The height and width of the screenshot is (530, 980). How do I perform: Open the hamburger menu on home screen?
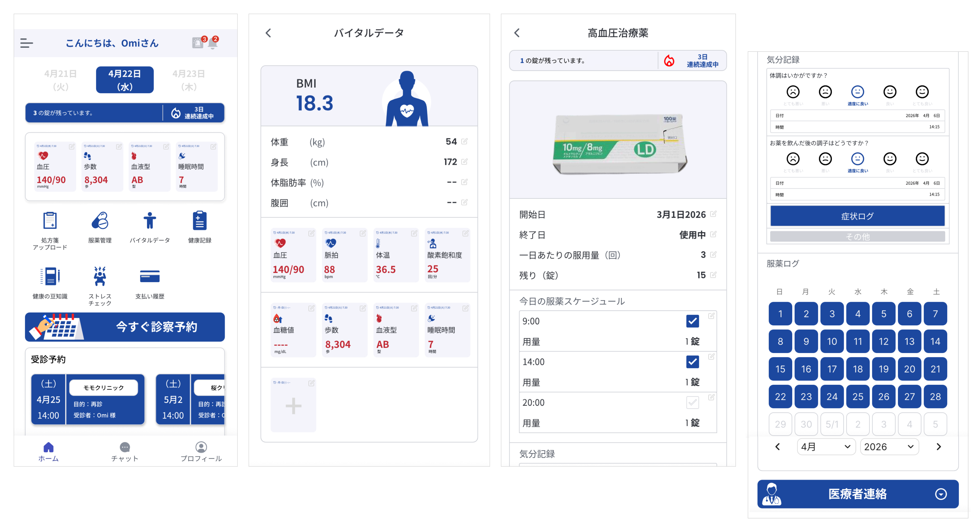tap(27, 43)
